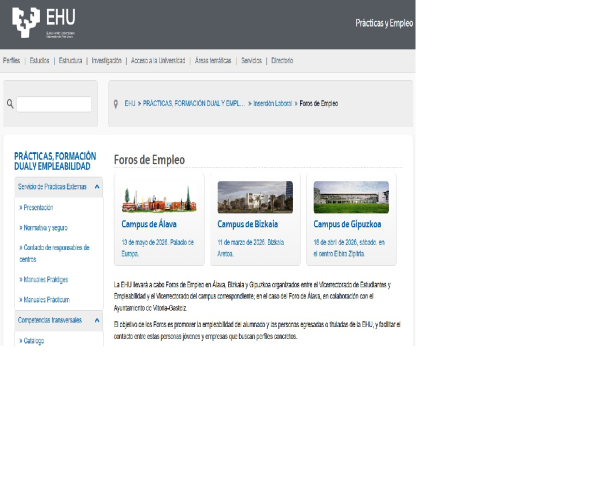600x500 pixels.
Task: Open Normativa y seguro in sidebar
Action: click(x=45, y=228)
